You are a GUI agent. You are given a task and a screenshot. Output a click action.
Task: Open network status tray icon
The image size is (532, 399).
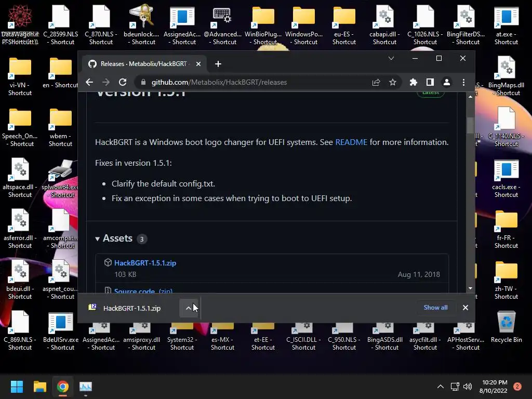(x=455, y=387)
